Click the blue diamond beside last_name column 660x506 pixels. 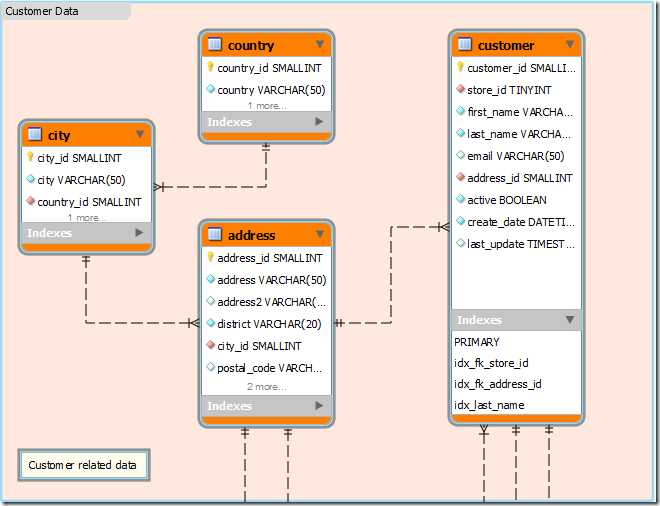coord(460,133)
